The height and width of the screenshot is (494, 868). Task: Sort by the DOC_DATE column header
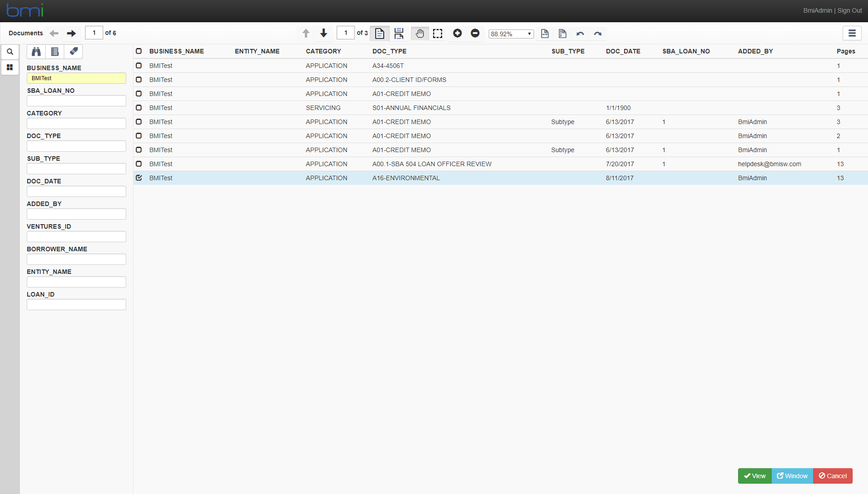623,51
